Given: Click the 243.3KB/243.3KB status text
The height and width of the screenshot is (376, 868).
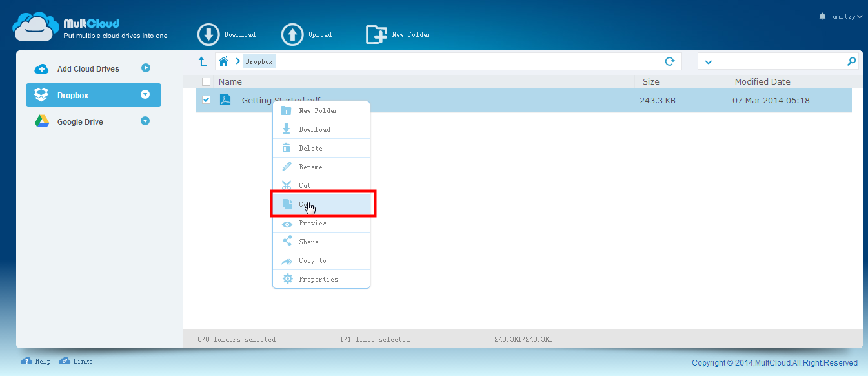Looking at the screenshot, I should point(523,339).
